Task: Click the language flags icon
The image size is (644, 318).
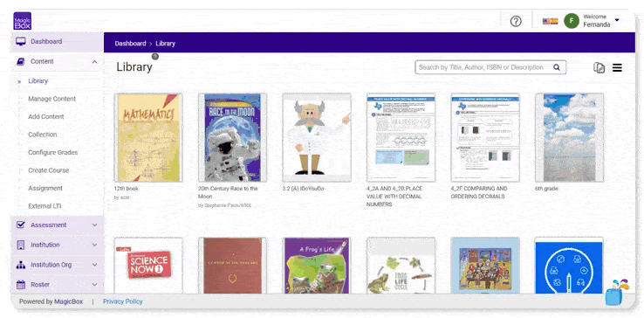Action: 550,21
